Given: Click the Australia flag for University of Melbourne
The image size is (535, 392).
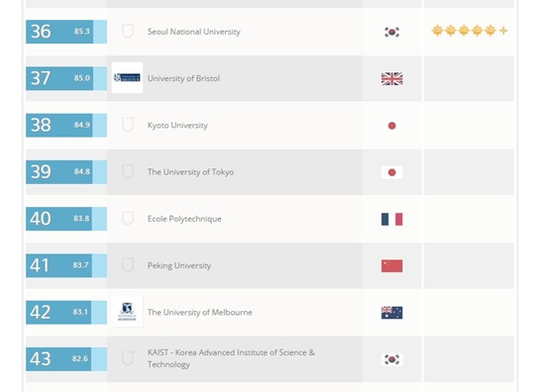Looking at the screenshot, I should click(391, 313).
